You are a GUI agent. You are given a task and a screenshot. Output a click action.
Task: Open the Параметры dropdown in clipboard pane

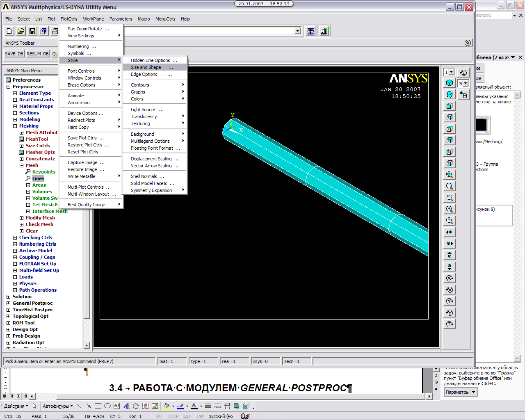click(x=461, y=392)
